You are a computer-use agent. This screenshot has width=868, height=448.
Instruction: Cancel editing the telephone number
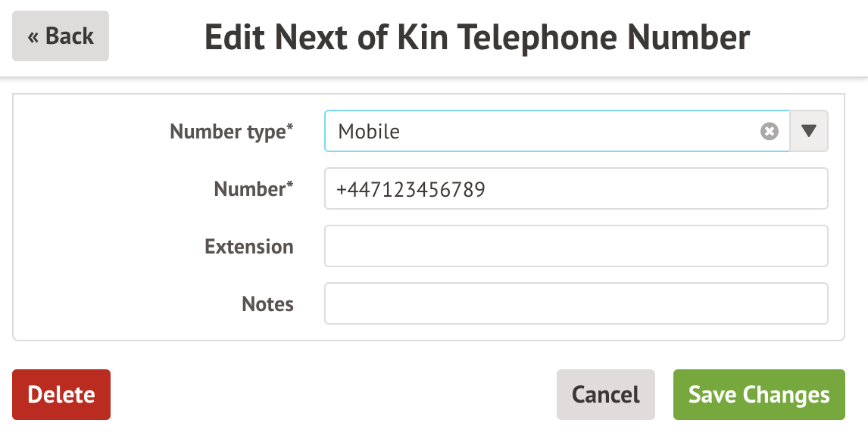(x=606, y=394)
